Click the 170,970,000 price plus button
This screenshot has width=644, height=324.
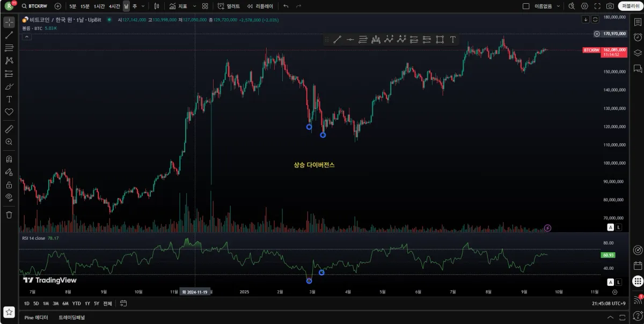(x=597, y=34)
